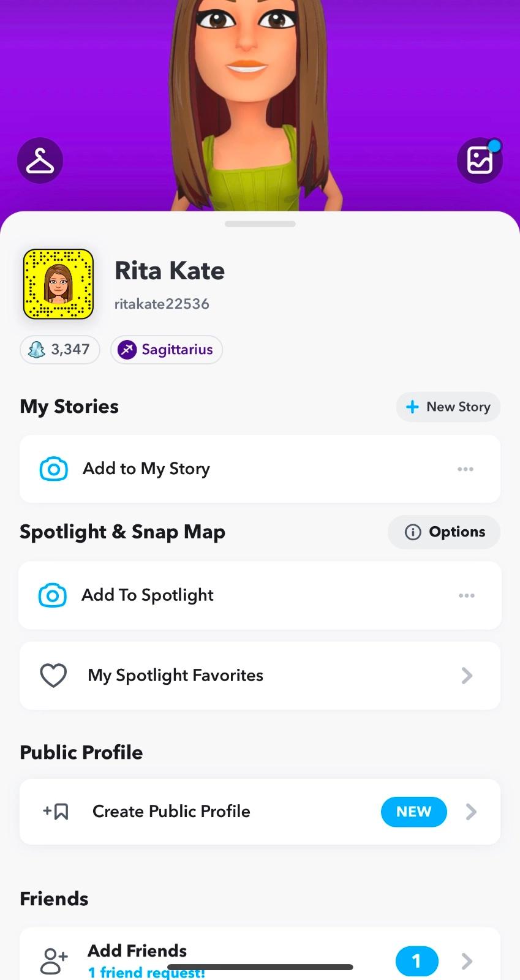Tap camera icon beside Add to My Story
The width and height of the screenshot is (520, 980).
tap(54, 469)
